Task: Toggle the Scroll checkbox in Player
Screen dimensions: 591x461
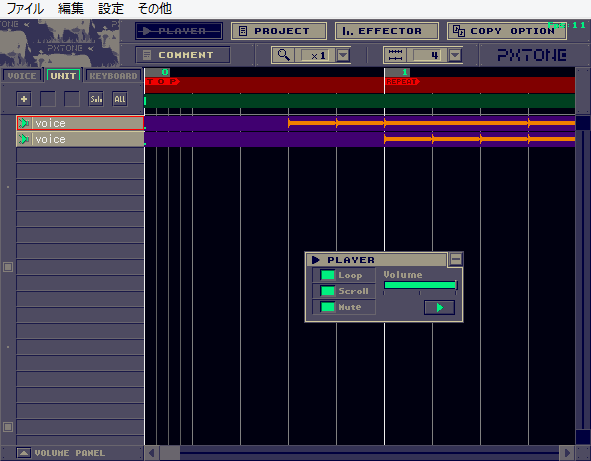Action: (327, 291)
